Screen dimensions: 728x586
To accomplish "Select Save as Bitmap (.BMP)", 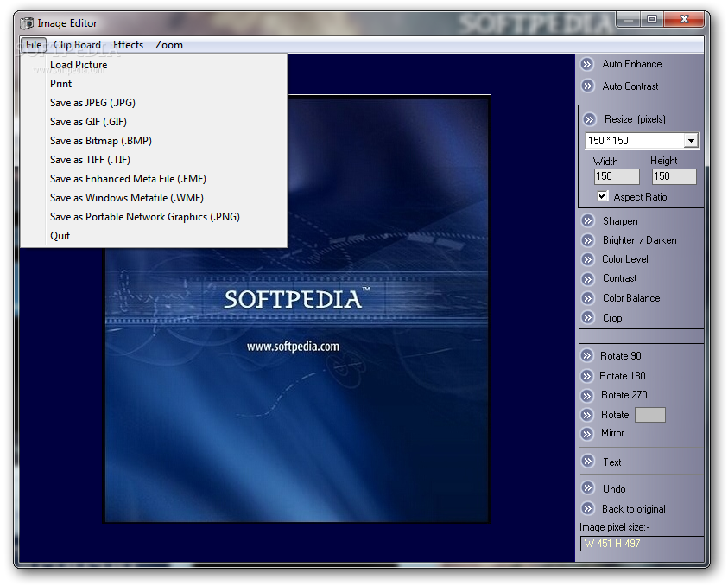I will (x=154, y=141).
